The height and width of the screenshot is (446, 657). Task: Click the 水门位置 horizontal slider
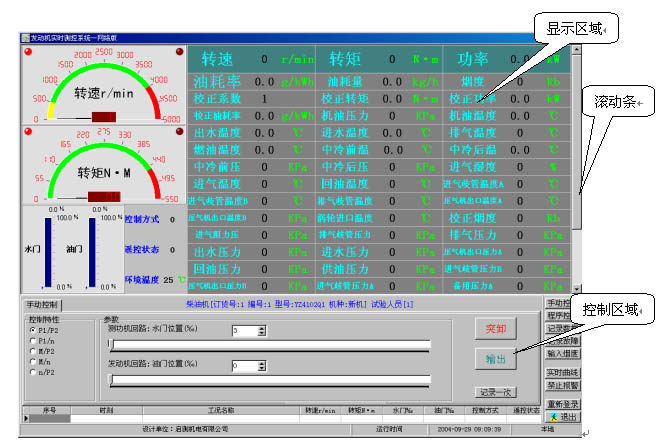coord(270,344)
